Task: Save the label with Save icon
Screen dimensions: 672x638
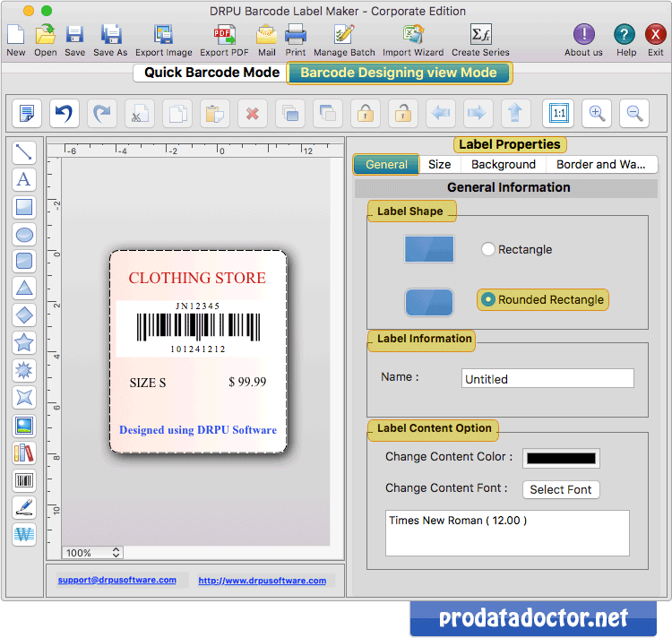Action: tap(74, 40)
